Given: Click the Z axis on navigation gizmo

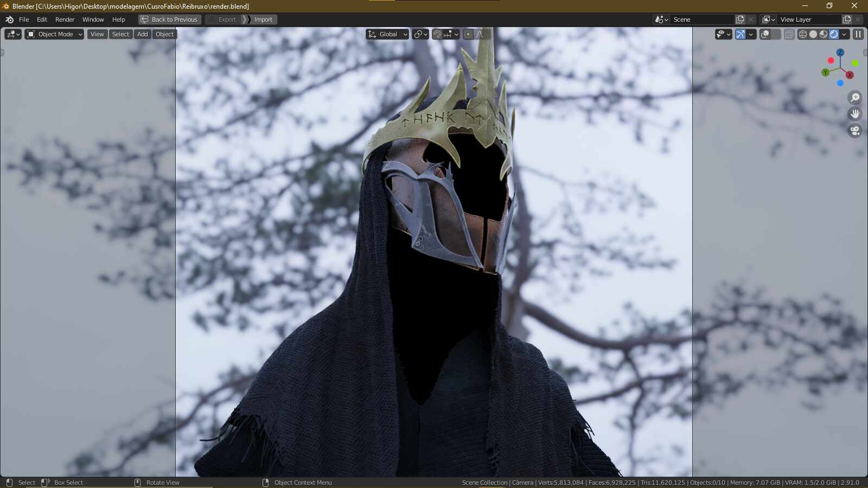Looking at the screenshot, I should coord(840,53).
